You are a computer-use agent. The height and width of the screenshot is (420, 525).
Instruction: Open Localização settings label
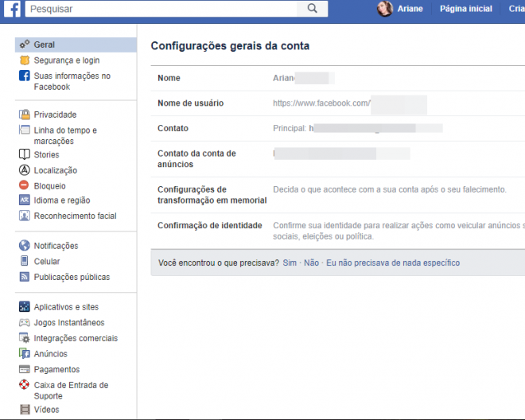[56, 170]
